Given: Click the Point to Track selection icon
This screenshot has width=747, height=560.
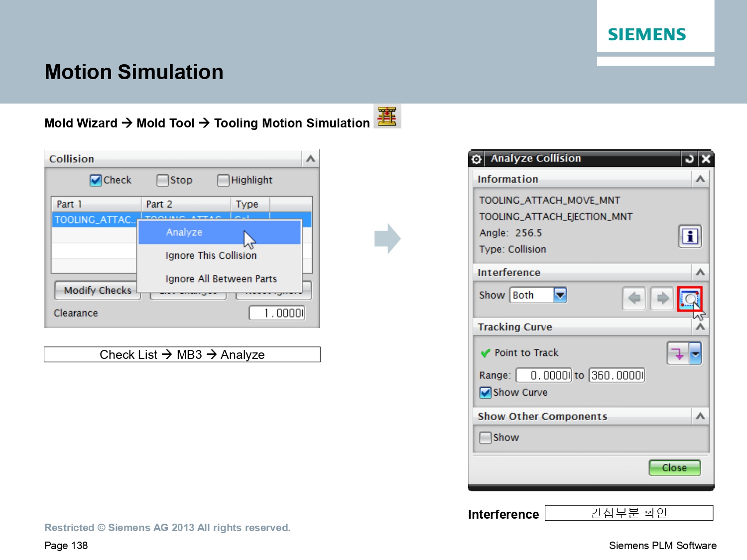Looking at the screenshot, I should click(x=677, y=353).
